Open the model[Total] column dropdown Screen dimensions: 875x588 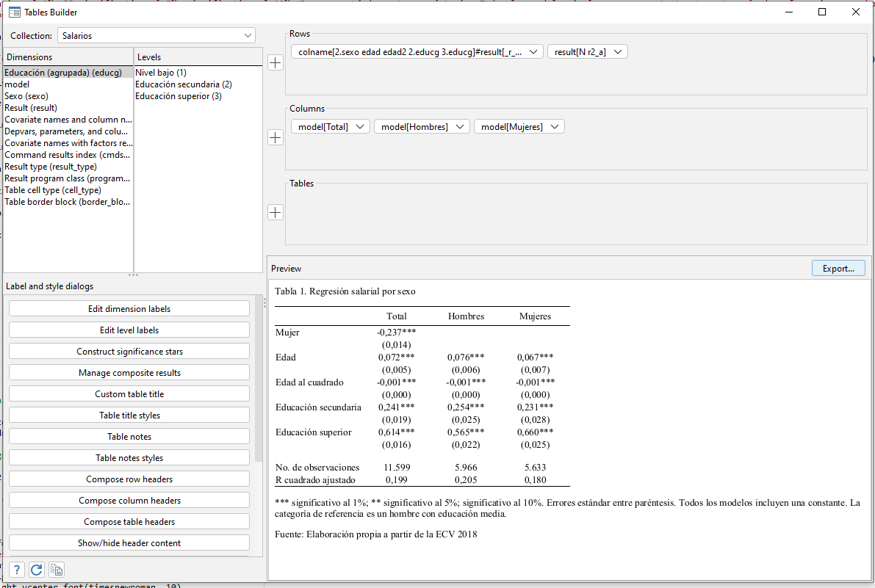(x=359, y=126)
